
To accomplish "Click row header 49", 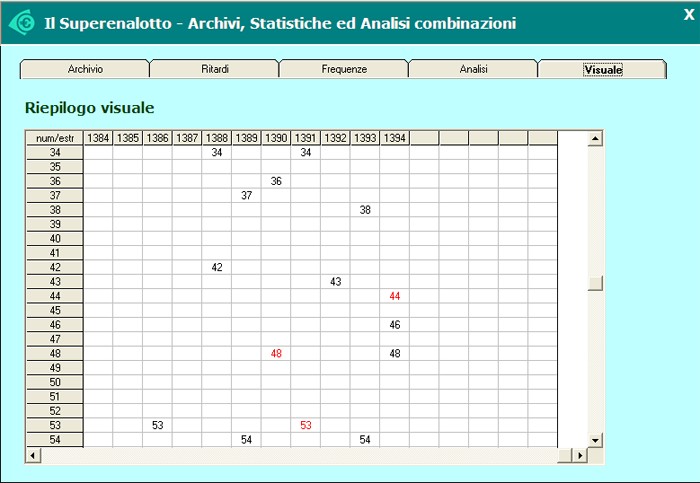I will point(55,368).
